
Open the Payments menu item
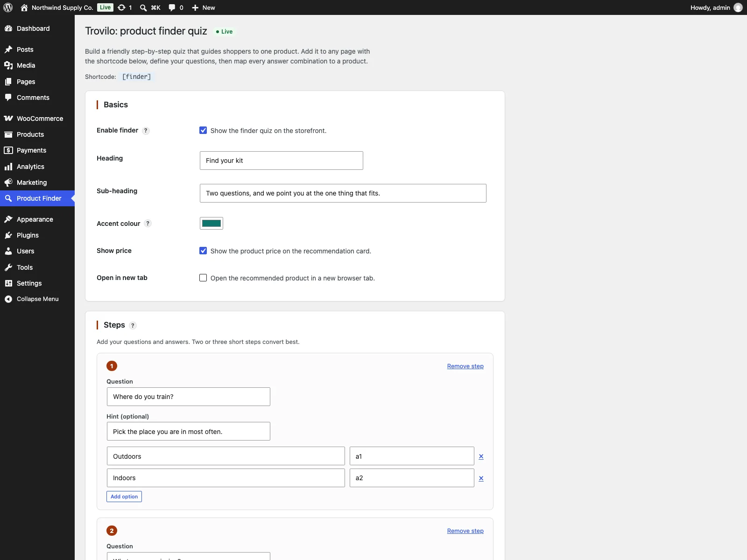pyautogui.click(x=37, y=150)
